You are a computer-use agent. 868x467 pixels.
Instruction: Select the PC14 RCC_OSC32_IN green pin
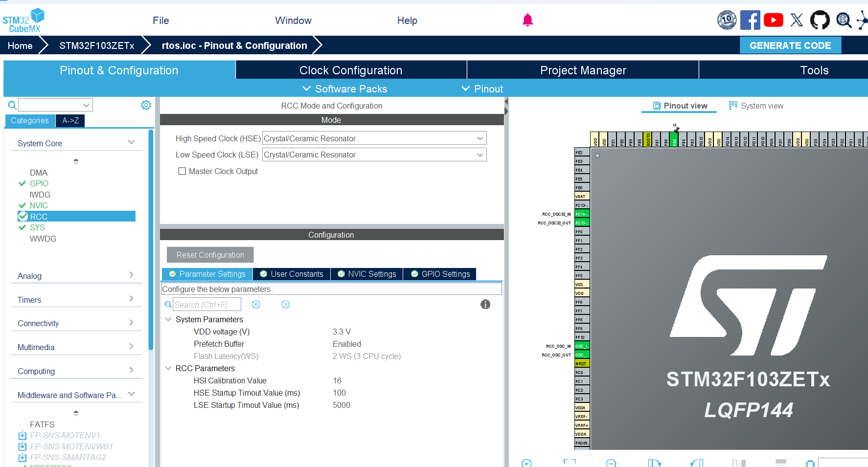[582, 214]
